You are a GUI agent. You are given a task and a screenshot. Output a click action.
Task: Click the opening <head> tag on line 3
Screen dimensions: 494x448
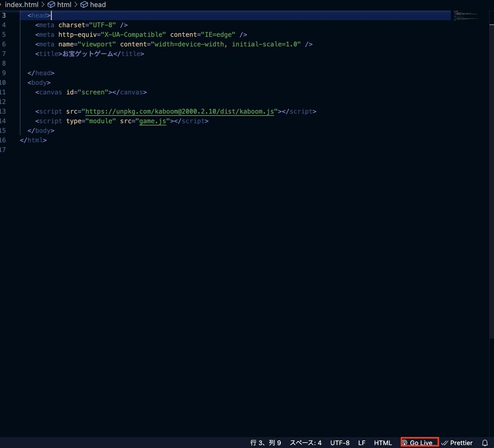tap(39, 16)
